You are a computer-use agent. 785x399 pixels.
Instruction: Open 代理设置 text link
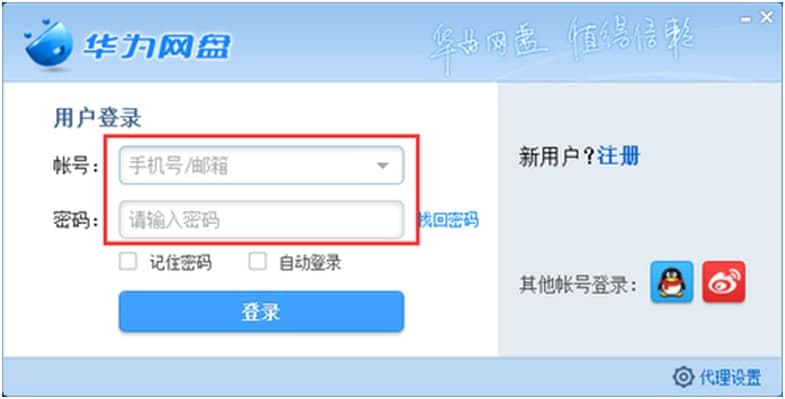point(730,377)
